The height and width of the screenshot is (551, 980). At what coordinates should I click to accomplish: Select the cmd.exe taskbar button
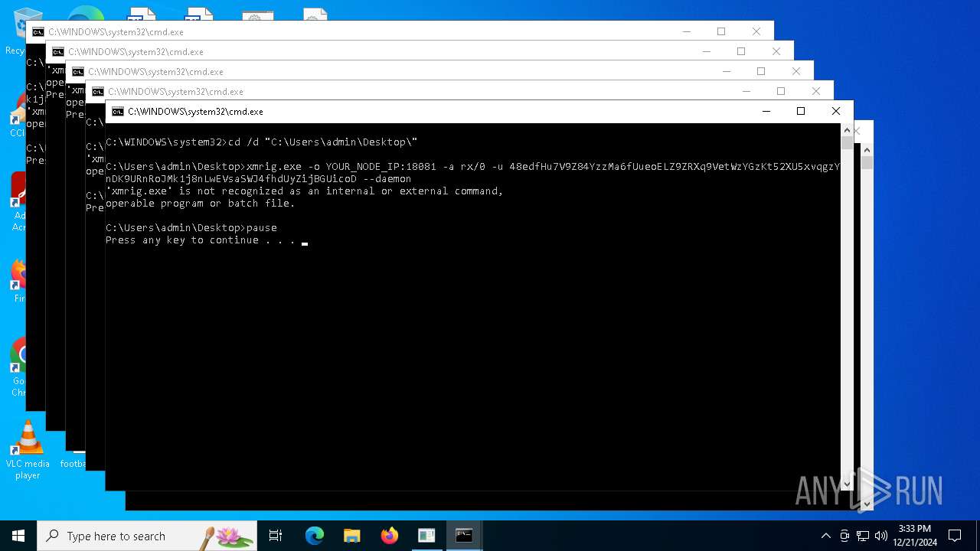click(x=464, y=536)
